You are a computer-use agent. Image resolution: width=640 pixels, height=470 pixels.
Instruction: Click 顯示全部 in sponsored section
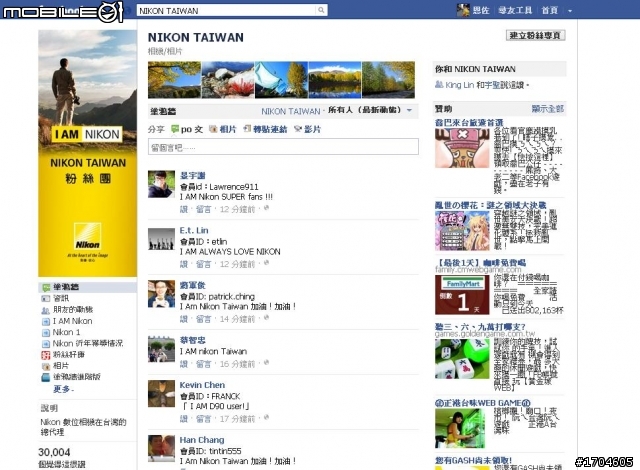pos(547,109)
